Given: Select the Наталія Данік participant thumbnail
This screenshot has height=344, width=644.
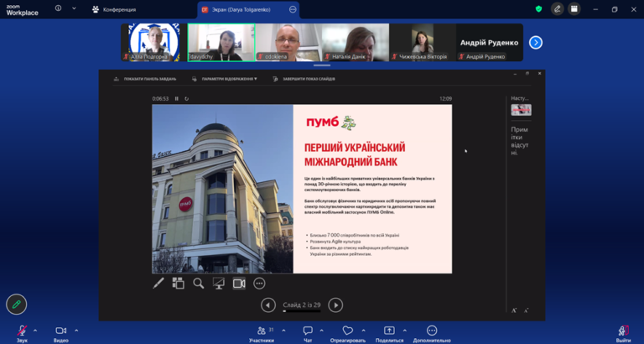Looking at the screenshot, I should 356,42.
